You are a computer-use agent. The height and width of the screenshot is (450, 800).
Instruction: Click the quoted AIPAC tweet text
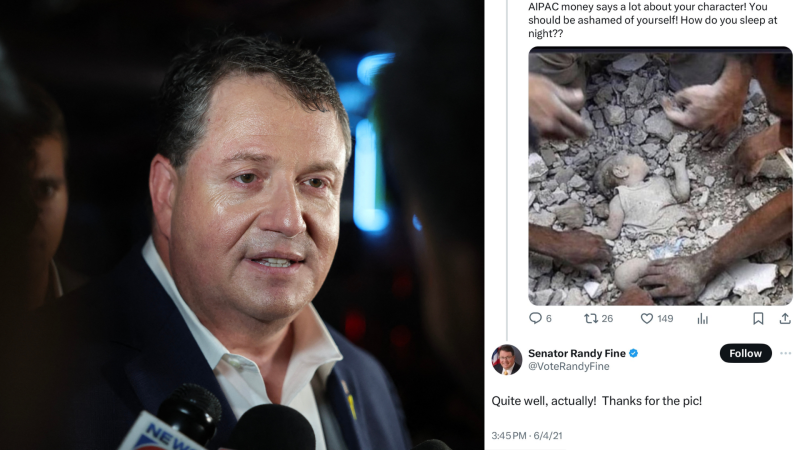[x=653, y=20]
